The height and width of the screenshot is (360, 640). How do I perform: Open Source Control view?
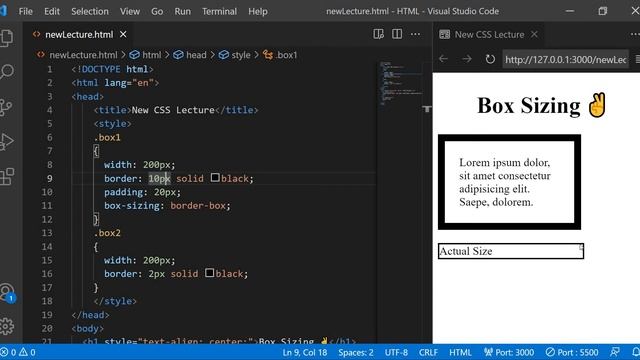pos(6,107)
